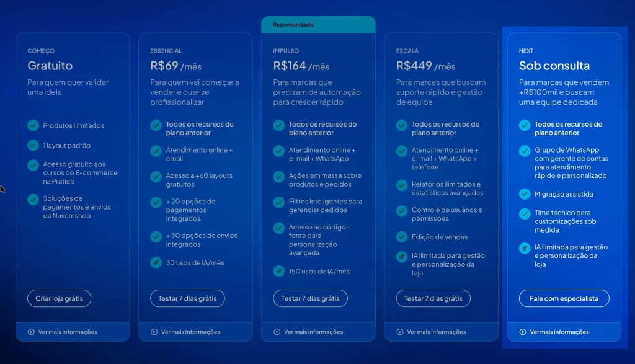This screenshot has width=635, height=364.
Task: Click the AI sparkle icon beside 150 usos de IA/mês
Action: click(278, 271)
